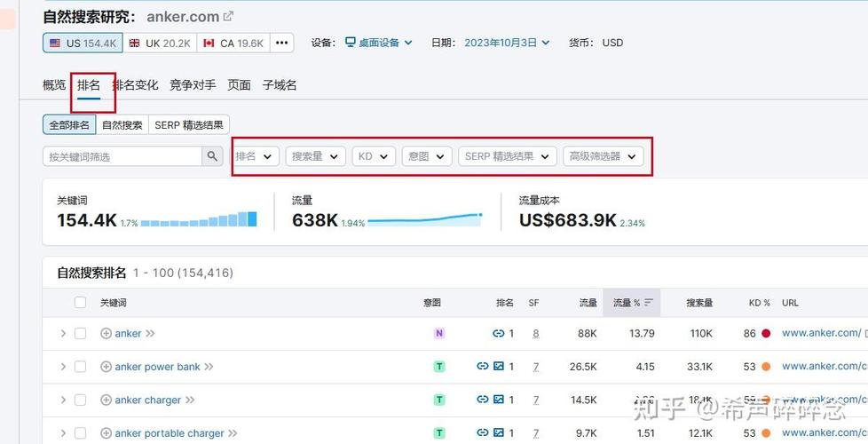Click the more countries ellipsis button

(281, 43)
